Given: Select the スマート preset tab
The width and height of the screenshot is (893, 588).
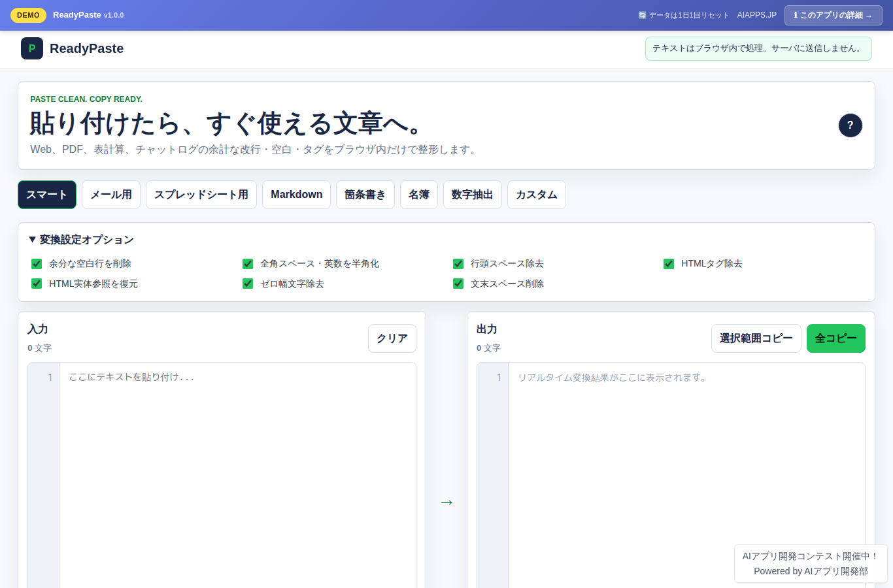Looking at the screenshot, I should [47, 195].
